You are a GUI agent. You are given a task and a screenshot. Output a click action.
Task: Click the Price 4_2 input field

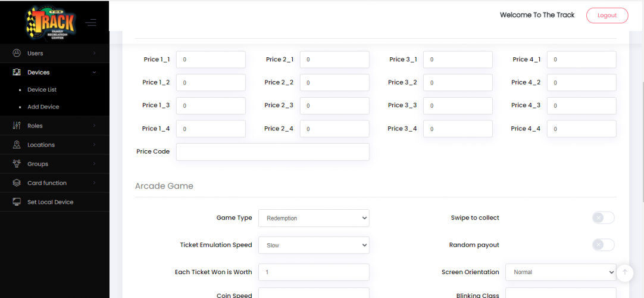pos(582,83)
